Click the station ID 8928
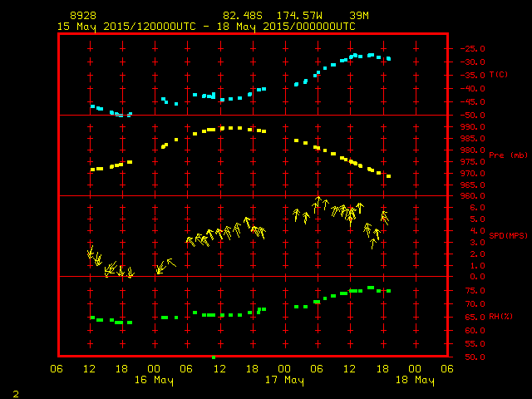Screen dimensions: 532x399 (x=83, y=16)
